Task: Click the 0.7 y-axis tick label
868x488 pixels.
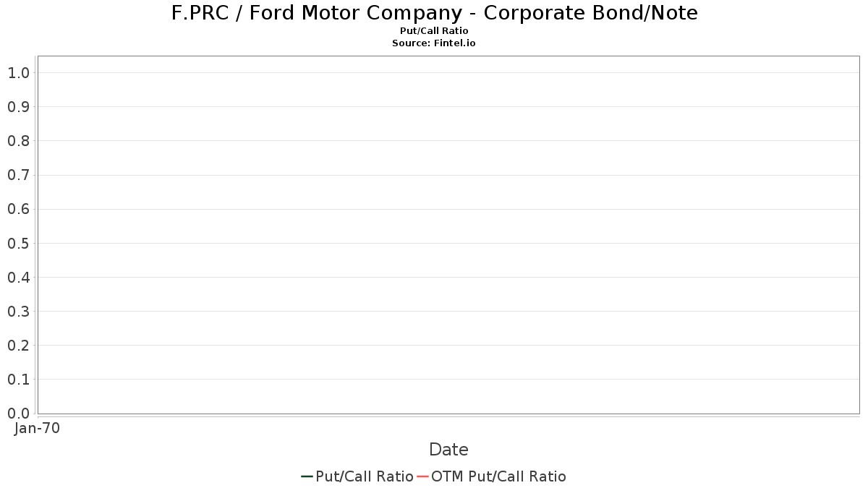Action: pyautogui.click(x=18, y=175)
